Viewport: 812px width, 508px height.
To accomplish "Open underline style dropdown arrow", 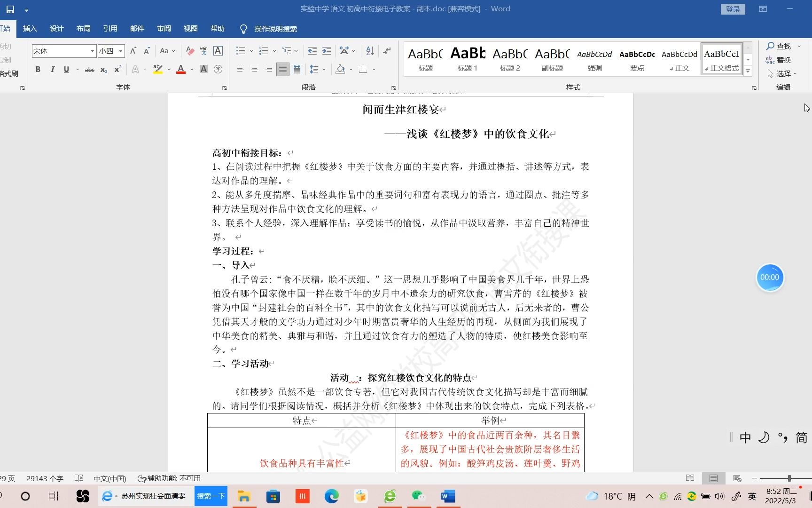I will [x=77, y=70].
